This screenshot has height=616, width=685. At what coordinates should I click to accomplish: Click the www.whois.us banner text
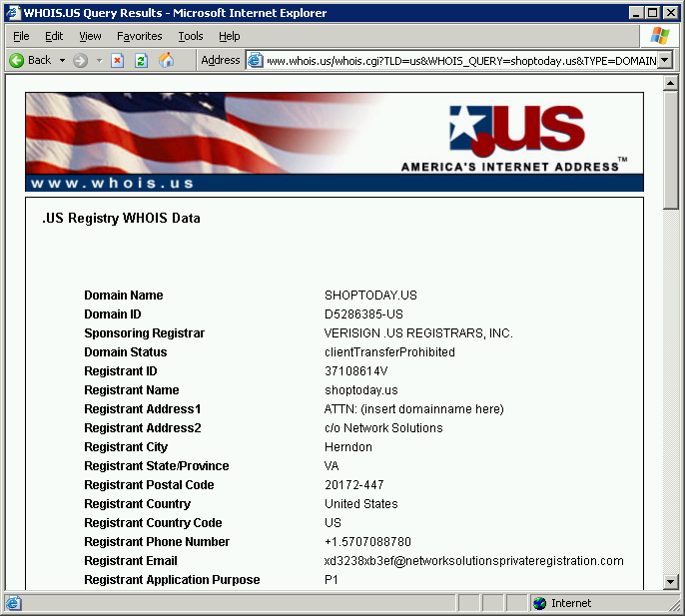[x=112, y=183]
